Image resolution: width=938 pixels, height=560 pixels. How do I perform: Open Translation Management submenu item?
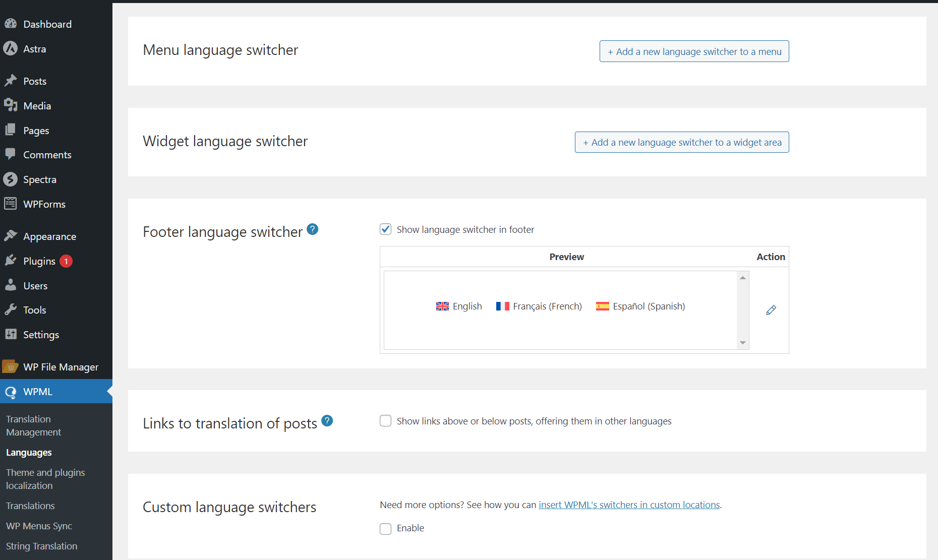tap(33, 425)
